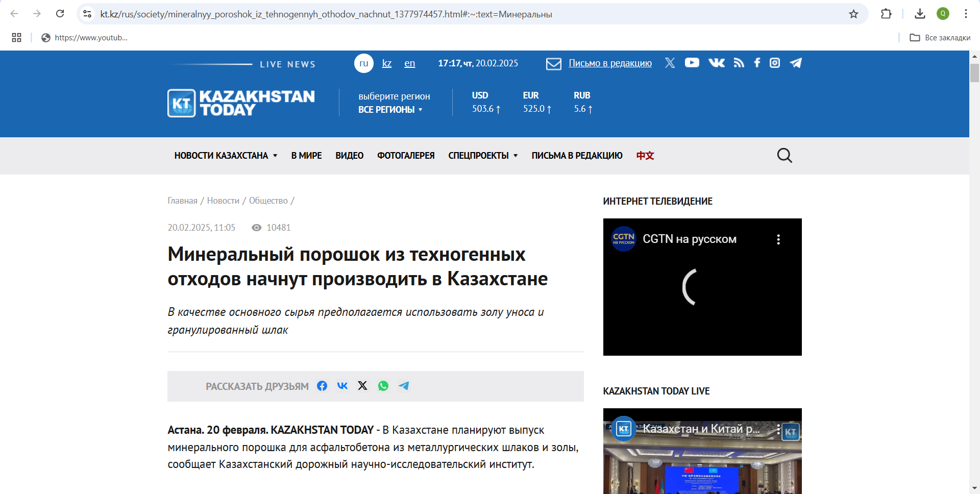
Task: Bookmark this page with star icon
Action: point(853,14)
